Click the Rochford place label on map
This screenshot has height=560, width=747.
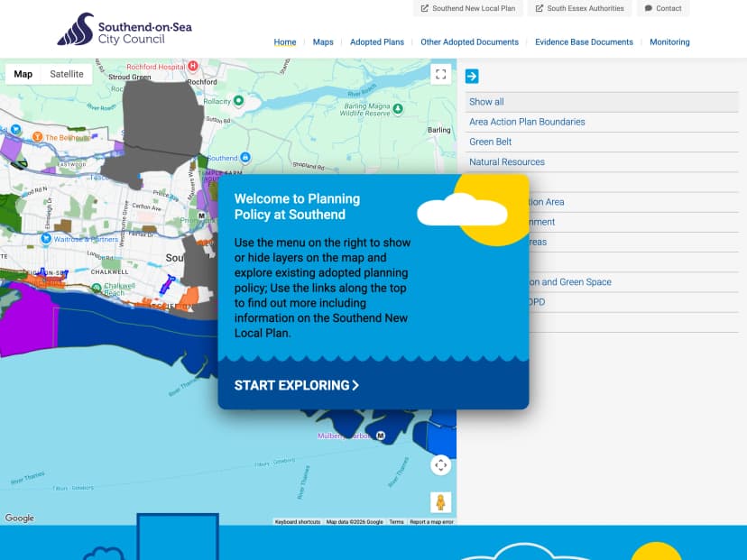[x=202, y=82]
